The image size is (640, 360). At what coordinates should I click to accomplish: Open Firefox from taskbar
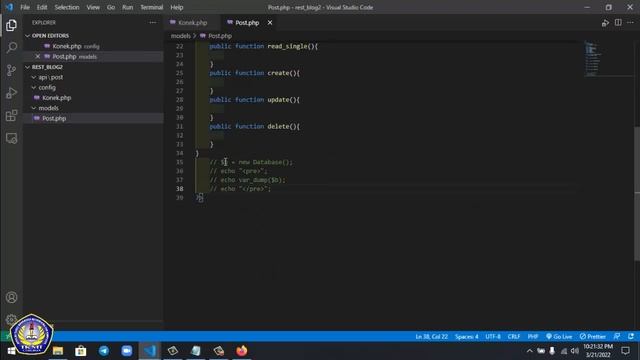[242, 351]
